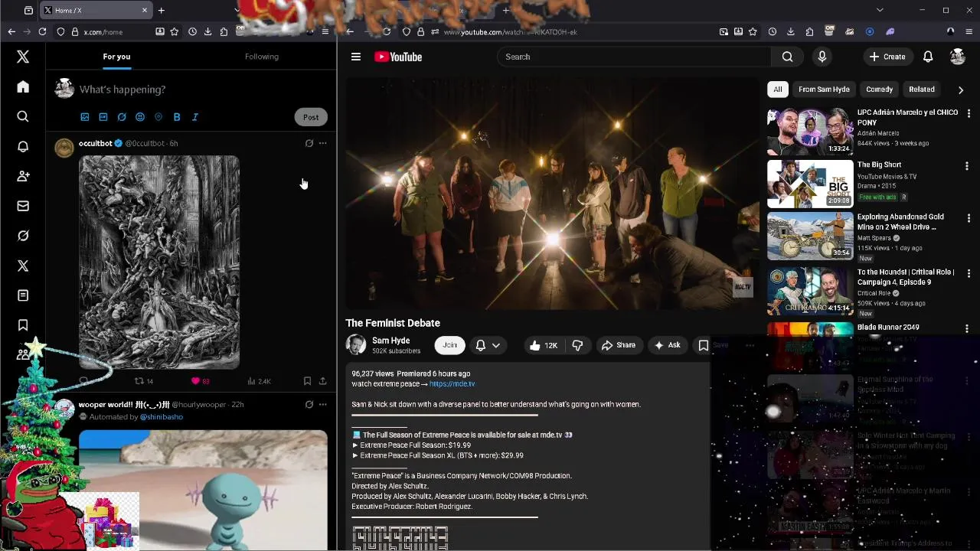Open Sam Hyde channel name
Viewport: 980px width, 551px height.
(391, 341)
